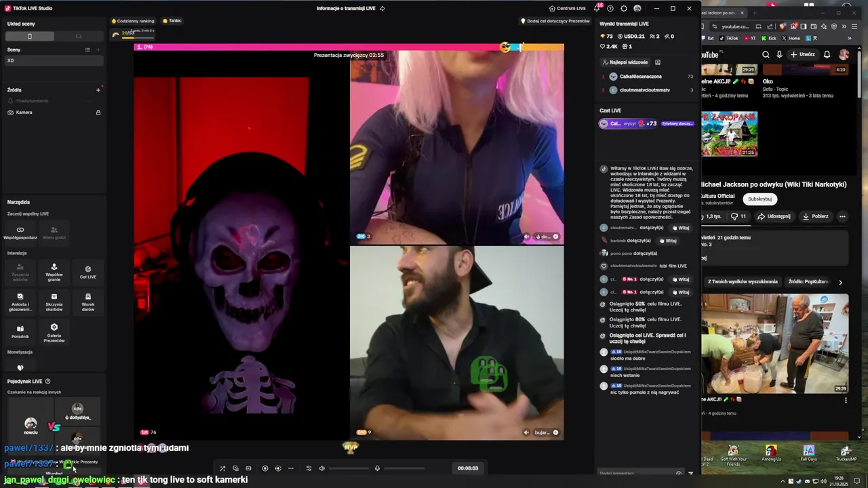This screenshot has height=488, width=868.
Task: Open Worek darów tool
Action: pyautogui.click(x=88, y=302)
